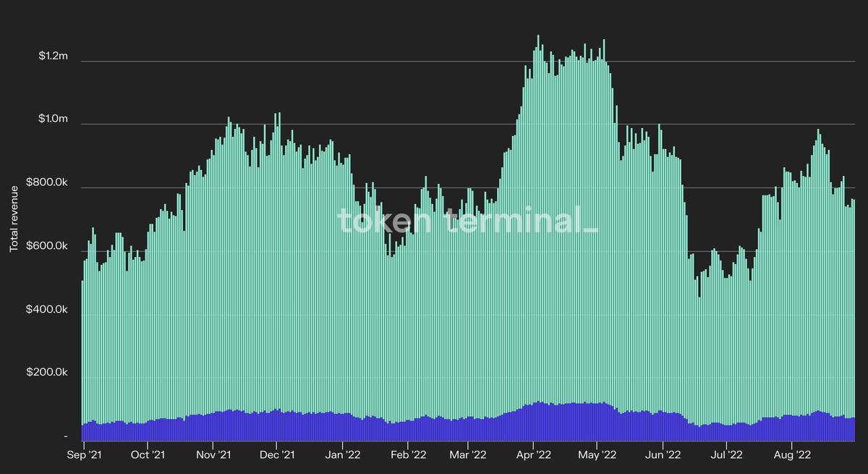
Task: Select the Feb '22 x-axis label
Action: (x=407, y=455)
